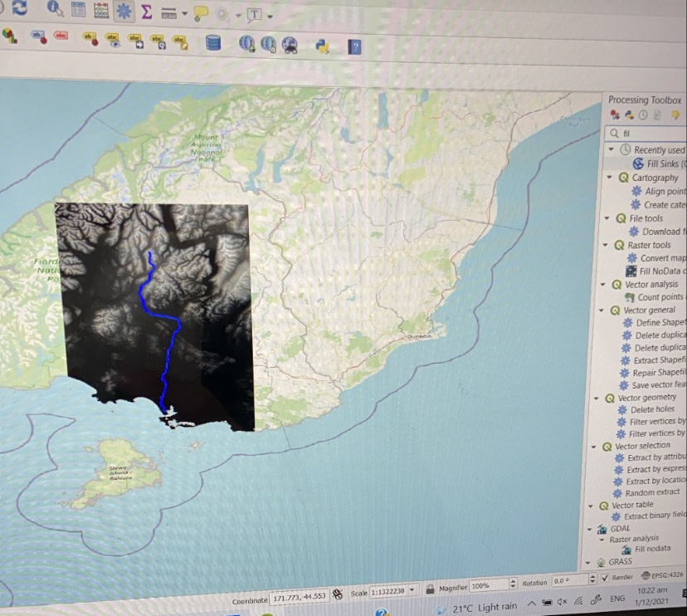The width and height of the screenshot is (687, 616).
Task: Select the Define Shapefile projection algorithm
Action: tap(654, 323)
